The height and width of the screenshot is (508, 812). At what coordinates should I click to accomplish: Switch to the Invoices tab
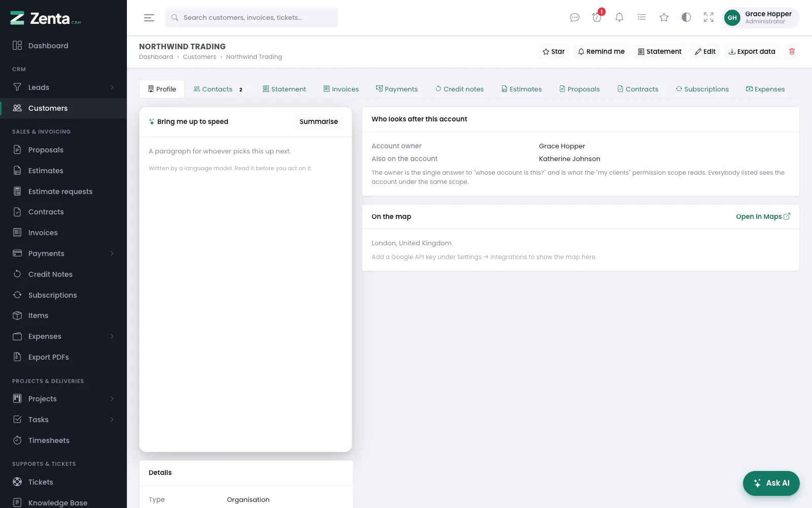(341, 89)
